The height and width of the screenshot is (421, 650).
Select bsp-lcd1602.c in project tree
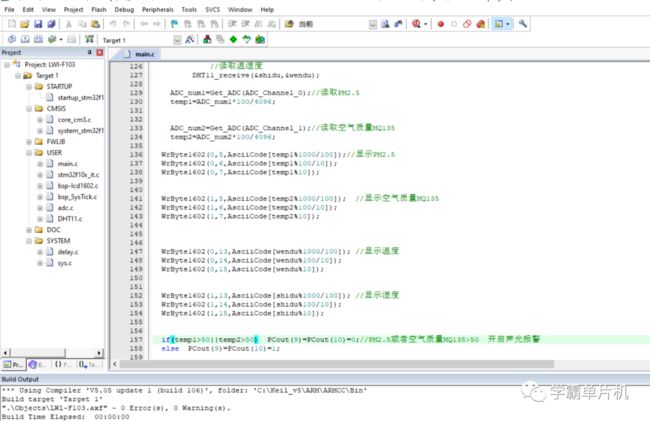[78, 186]
